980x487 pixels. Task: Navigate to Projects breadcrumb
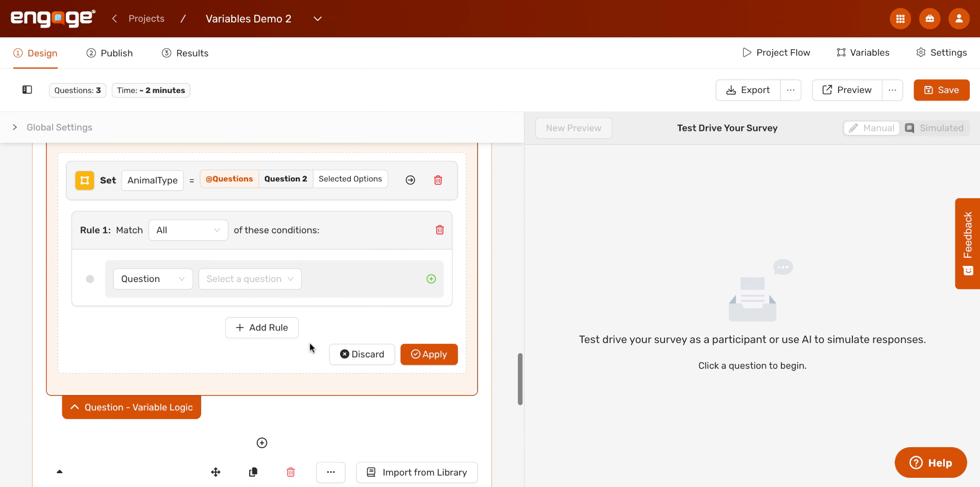pos(147,18)
